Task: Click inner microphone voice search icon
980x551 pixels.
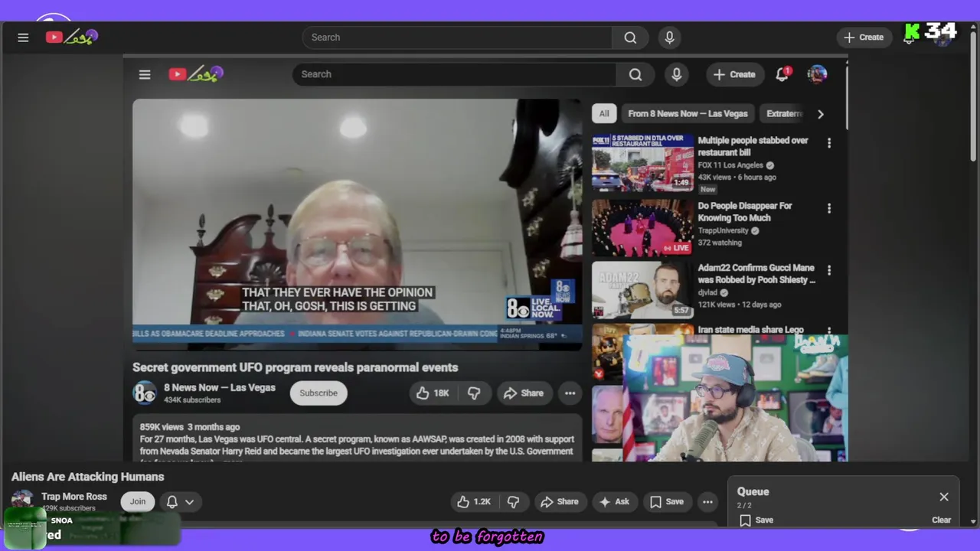Action: click(x=676, y=74)
